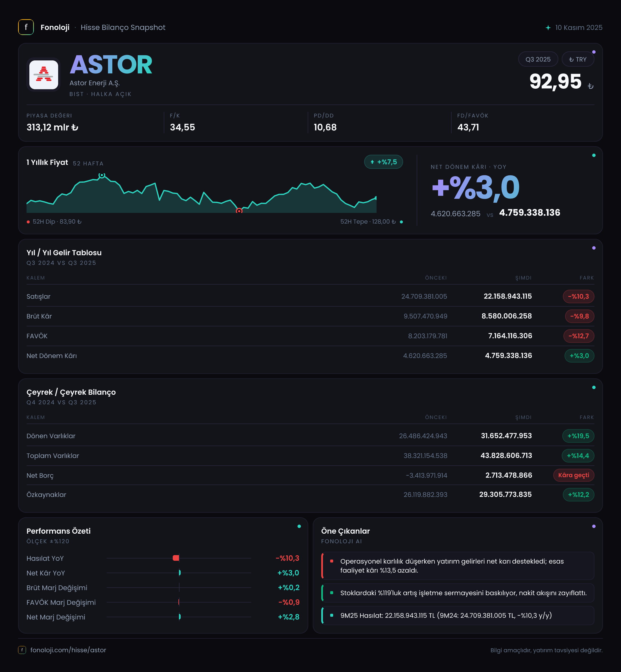Open fonoloji.com/hisse/astor link

pyautogui.click(x=68, y=650)
